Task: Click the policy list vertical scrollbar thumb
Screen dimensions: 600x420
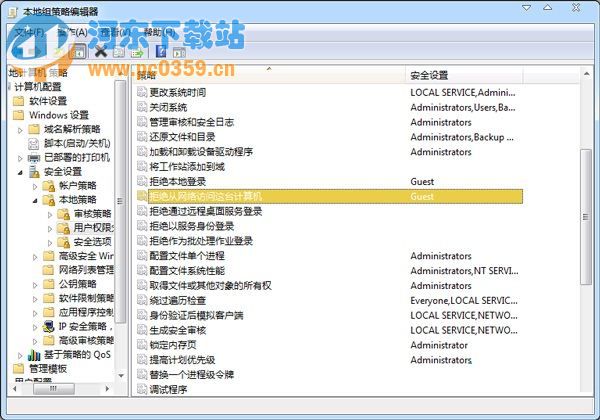Action: click(586, 217)
